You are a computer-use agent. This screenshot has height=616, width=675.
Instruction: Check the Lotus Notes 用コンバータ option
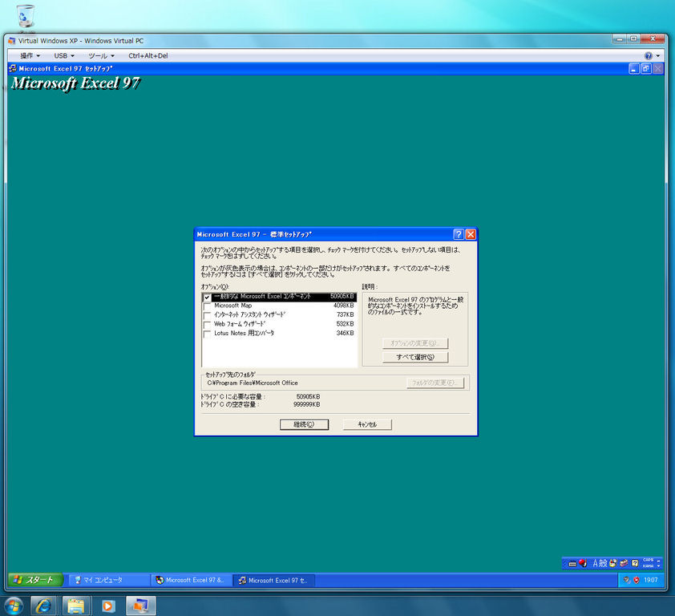(x=207, y=334)
